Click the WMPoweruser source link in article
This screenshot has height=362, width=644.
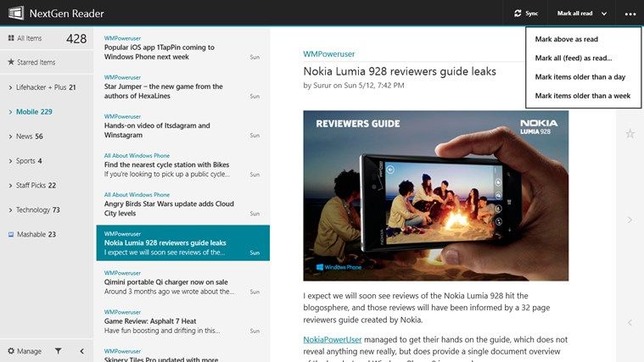point(328,53)
